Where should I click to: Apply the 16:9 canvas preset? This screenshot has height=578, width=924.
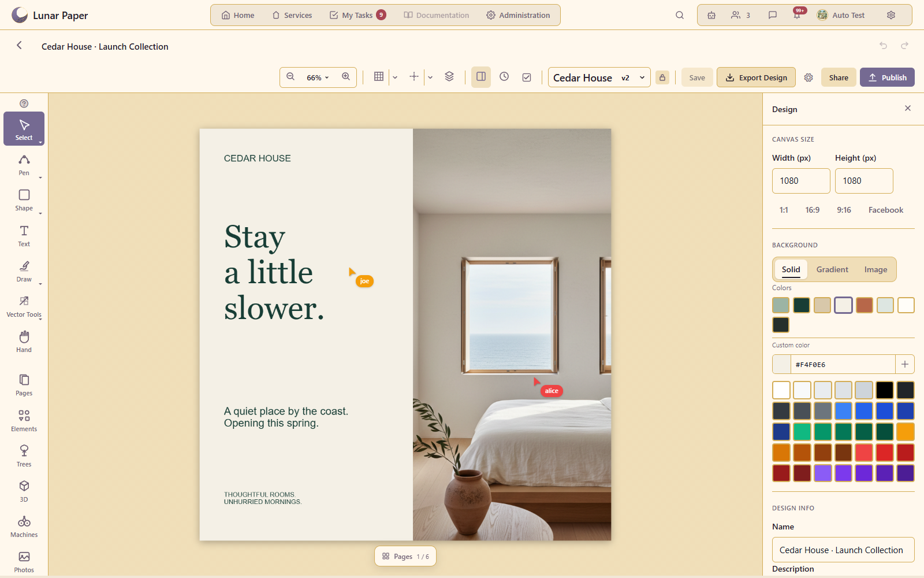tap(812, 210)
